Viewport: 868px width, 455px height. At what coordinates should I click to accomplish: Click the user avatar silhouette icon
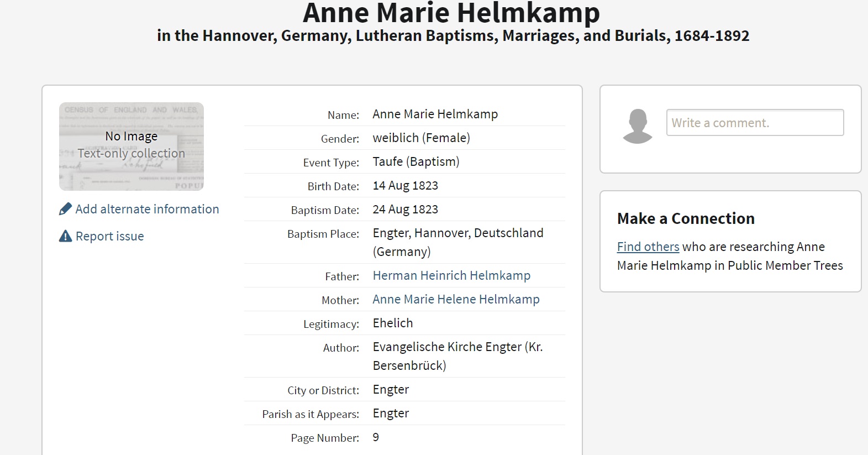click(638, 126)
